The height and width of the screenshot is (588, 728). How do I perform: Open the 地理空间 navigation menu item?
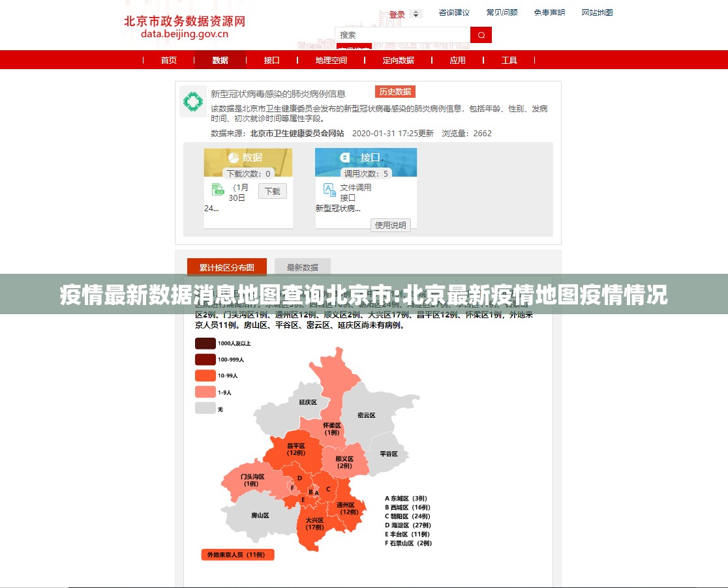tap(331, 60)
